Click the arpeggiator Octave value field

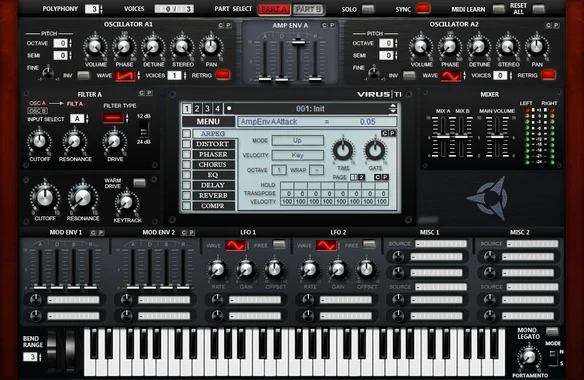(x=279, y=170)
